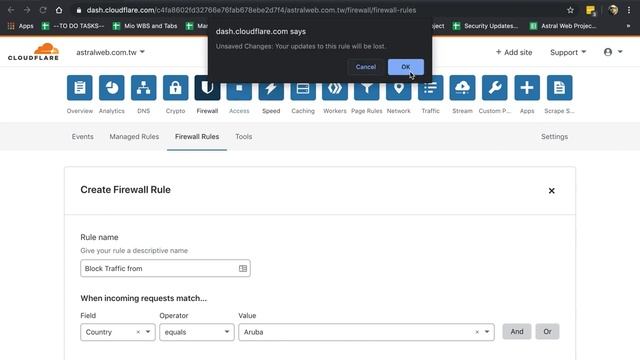Image resolution: width=640 pixels, height=360 pixels.
Task: Click the autofill icon in Rule name field
Action: 243,269
